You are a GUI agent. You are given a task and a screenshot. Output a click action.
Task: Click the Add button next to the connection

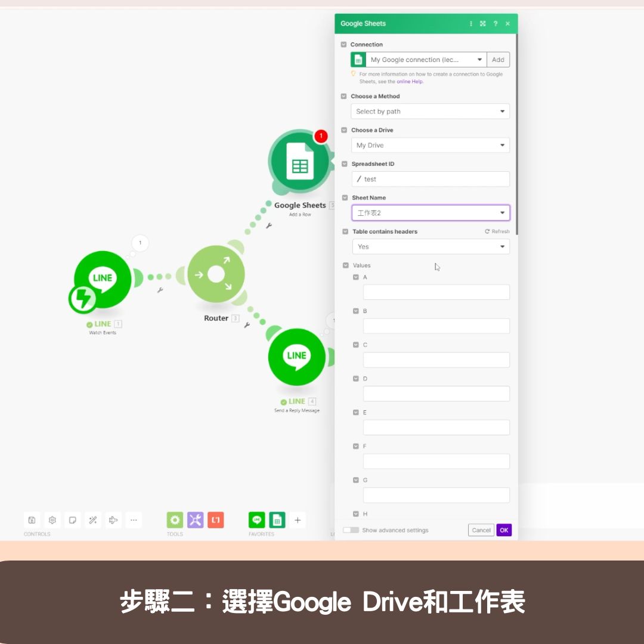(x=498, y=59)
